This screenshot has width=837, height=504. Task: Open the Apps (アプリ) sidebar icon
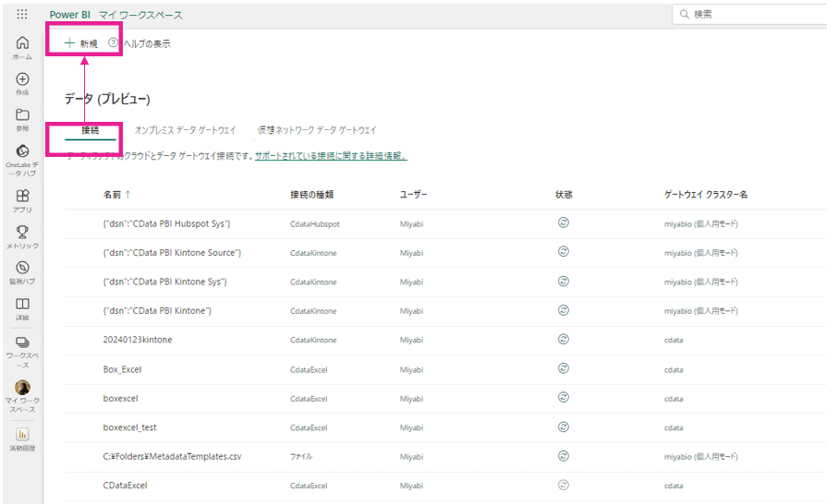(22, 200)
